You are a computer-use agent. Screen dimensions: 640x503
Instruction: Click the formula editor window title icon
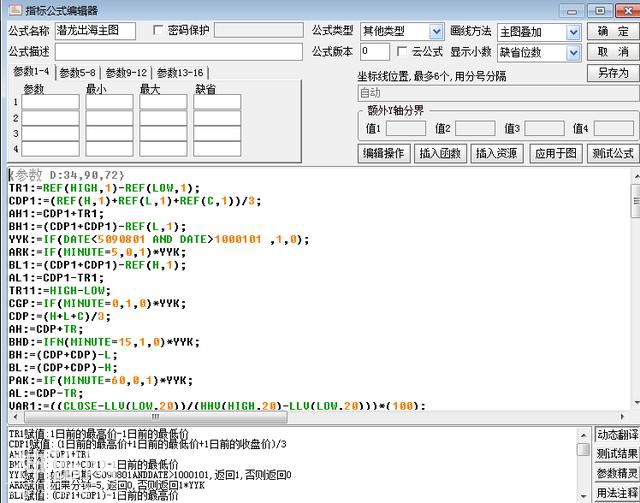(x=15, y=10)
